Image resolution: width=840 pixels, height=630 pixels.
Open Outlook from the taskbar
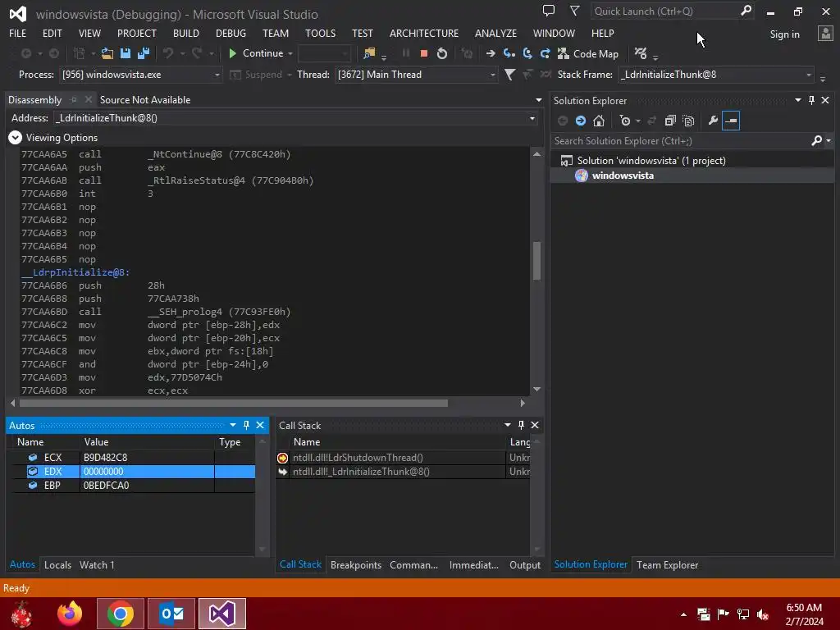(171, 614)
